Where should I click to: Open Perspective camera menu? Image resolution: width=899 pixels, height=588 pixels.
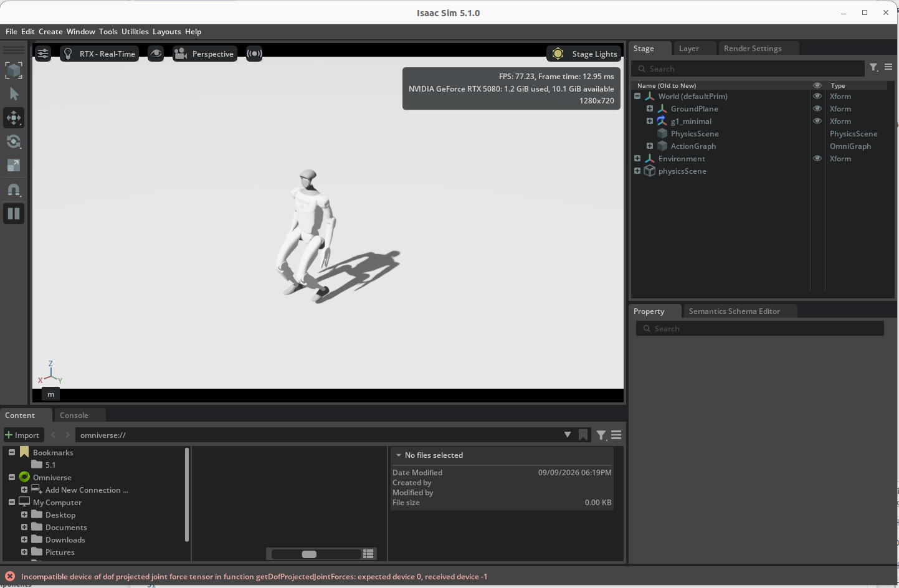[204, 54]
